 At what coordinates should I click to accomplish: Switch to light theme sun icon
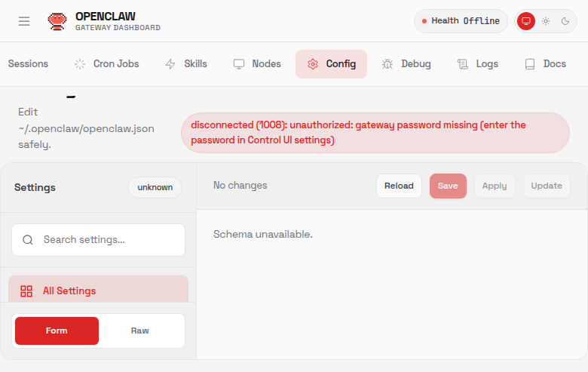[x=546, y=21]
